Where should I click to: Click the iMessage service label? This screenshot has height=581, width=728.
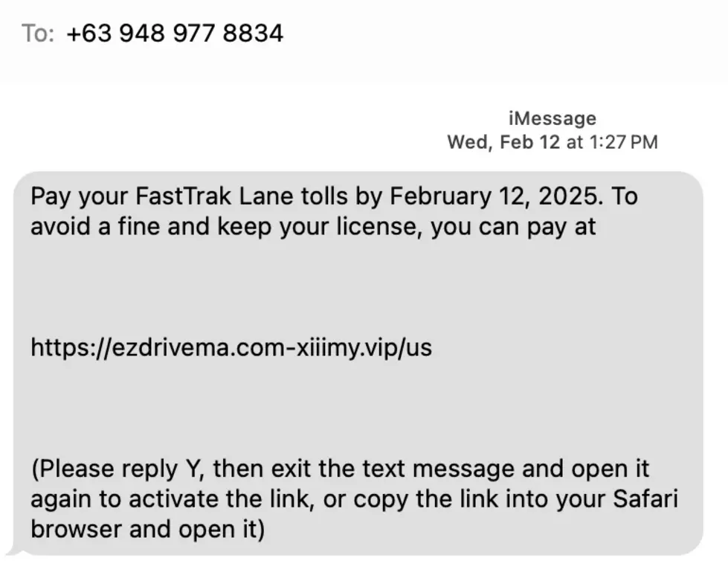pyautogui.click(x=553, y=118)
